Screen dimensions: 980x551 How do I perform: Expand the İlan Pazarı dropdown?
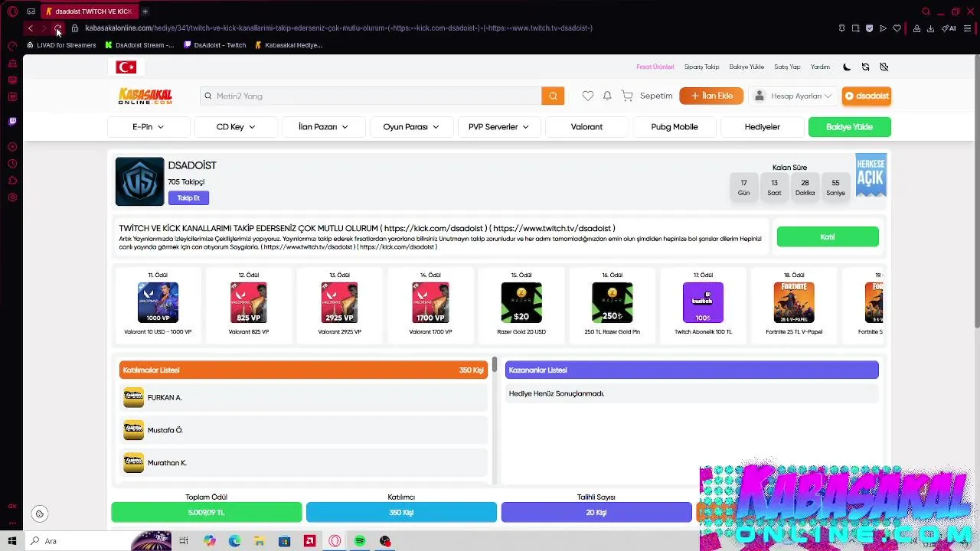pyautogui.click(x=323, y=127)
